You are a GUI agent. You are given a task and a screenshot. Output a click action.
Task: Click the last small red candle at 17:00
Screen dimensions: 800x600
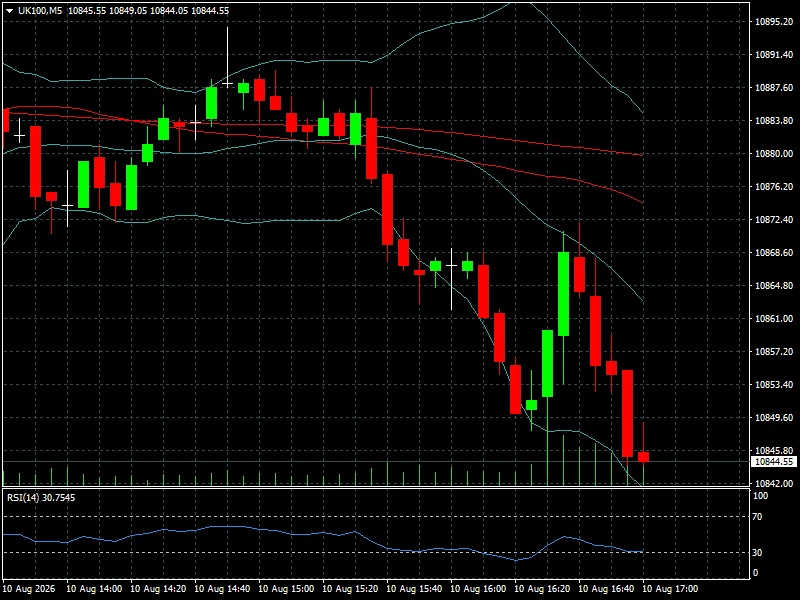643,457
